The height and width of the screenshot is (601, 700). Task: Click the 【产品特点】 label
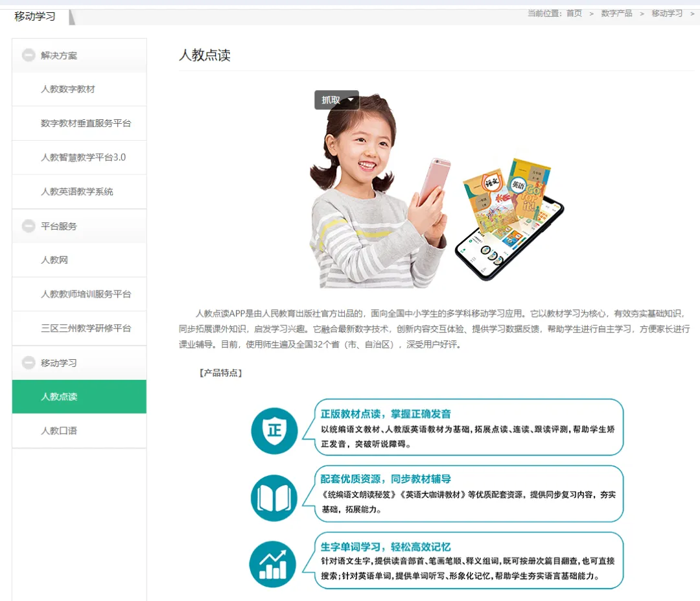click(x=220, y=373)
